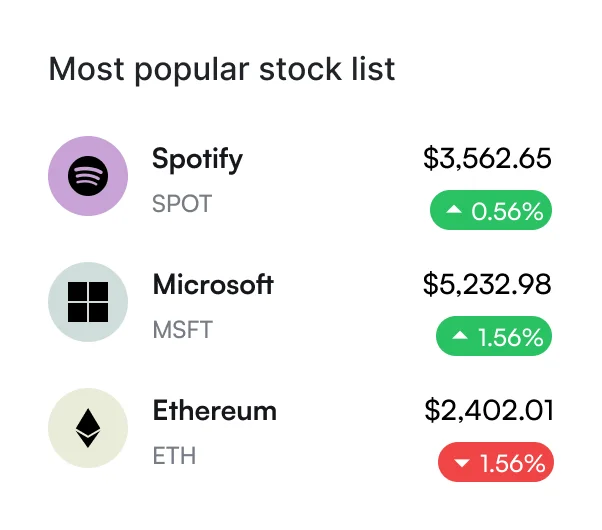Click the SPOT ticker symbol
Screen dimensions: 602x530
182,204
